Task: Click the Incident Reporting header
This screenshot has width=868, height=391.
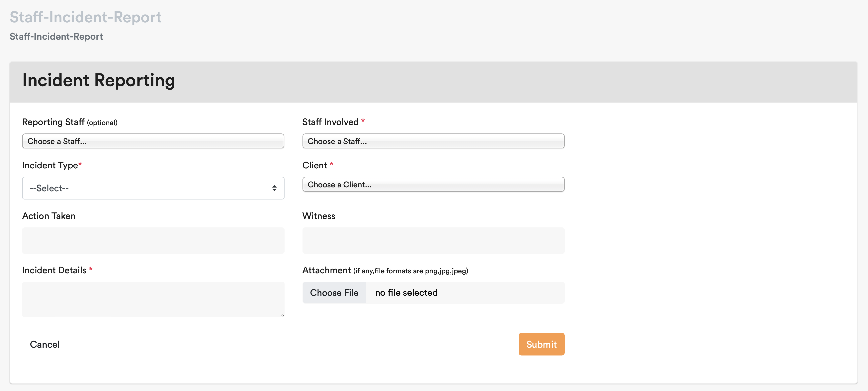Action: [99, 80]
